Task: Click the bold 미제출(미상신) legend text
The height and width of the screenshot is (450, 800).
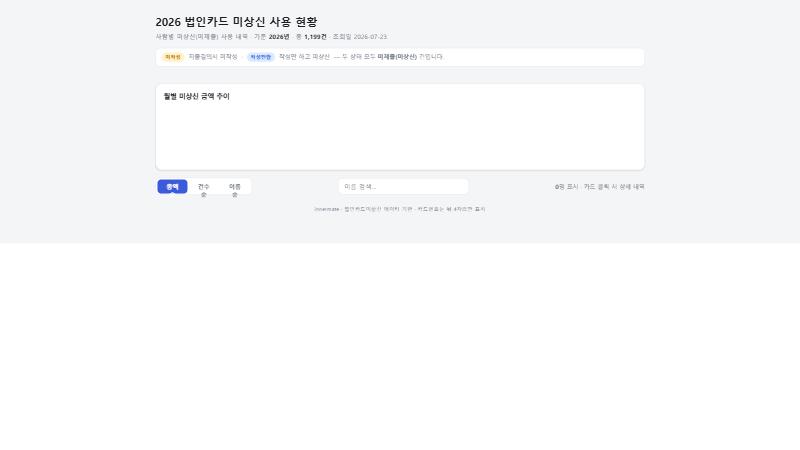Action: 397,57
